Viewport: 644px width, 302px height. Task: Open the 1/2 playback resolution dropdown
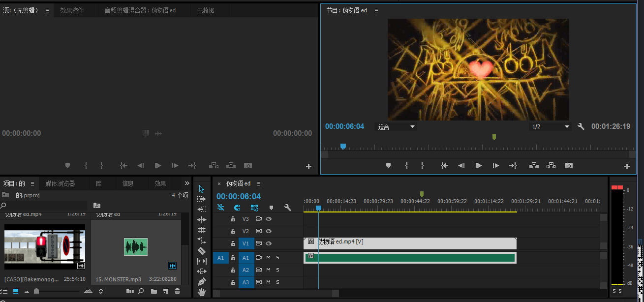550,127
